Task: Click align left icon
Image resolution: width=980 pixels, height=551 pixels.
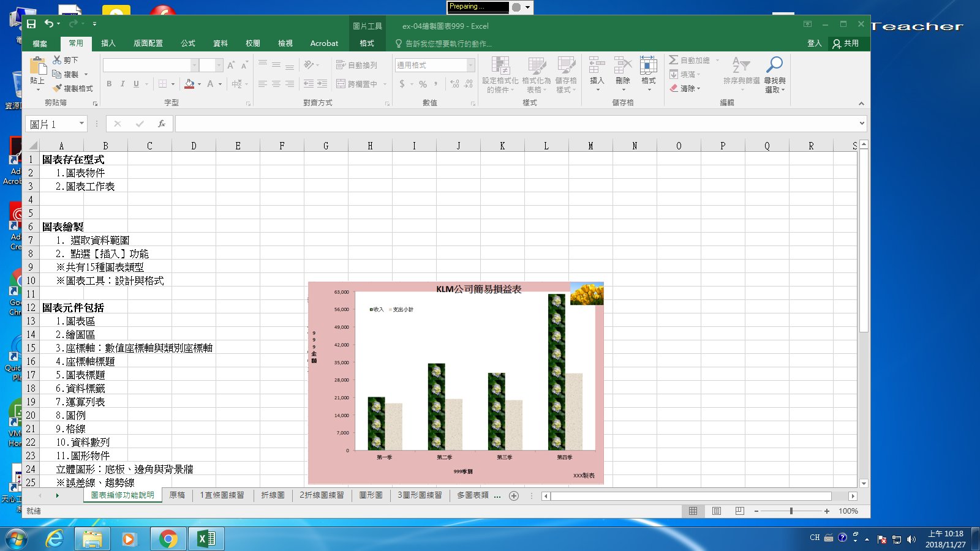Action: [262, 84]
